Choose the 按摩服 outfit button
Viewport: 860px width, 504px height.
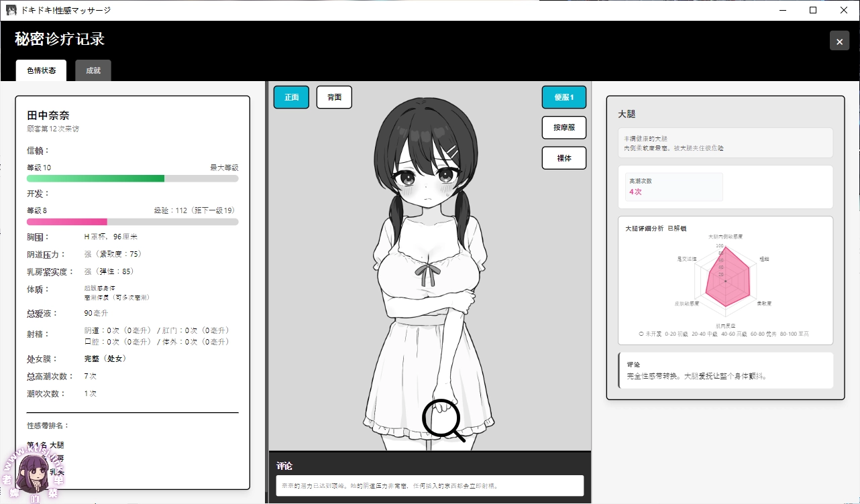coord(563,127)
